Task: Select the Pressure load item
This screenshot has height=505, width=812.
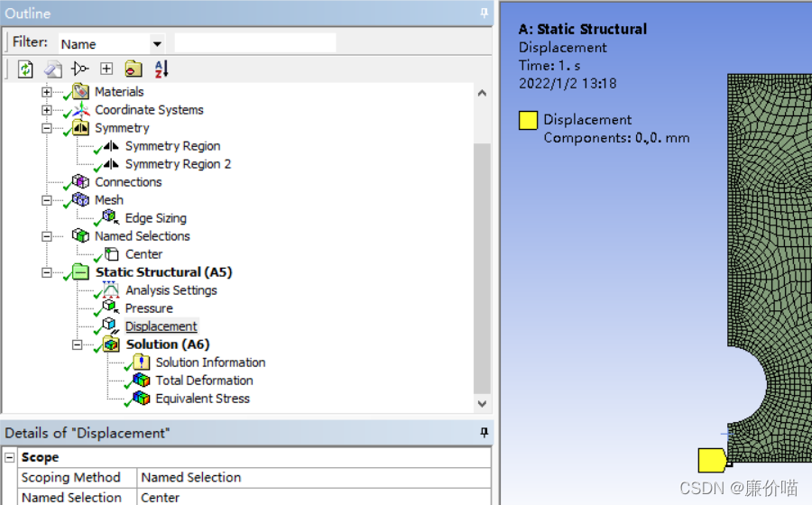Action: click(149, 308)
